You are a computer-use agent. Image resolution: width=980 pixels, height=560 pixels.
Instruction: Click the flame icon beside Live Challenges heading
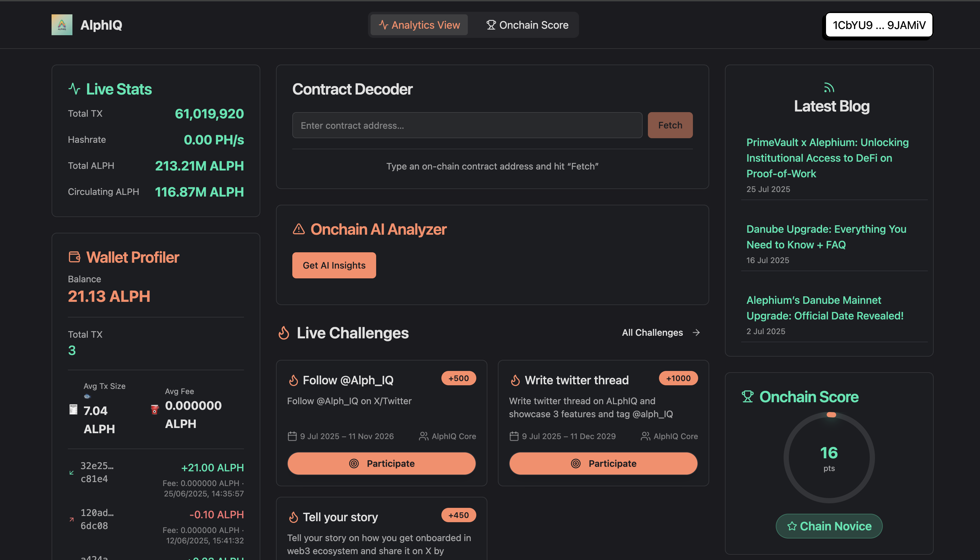[x=284, y=333]
